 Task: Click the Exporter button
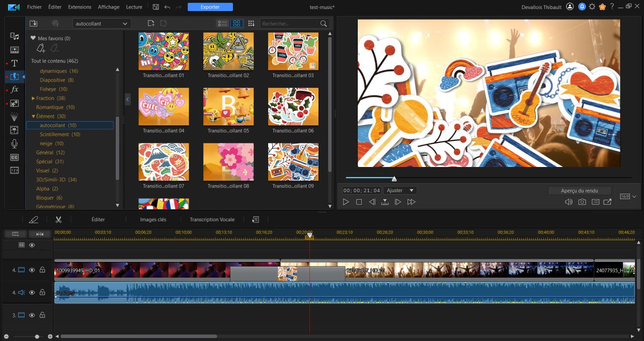pyautogui.click(x=210, y=7)
